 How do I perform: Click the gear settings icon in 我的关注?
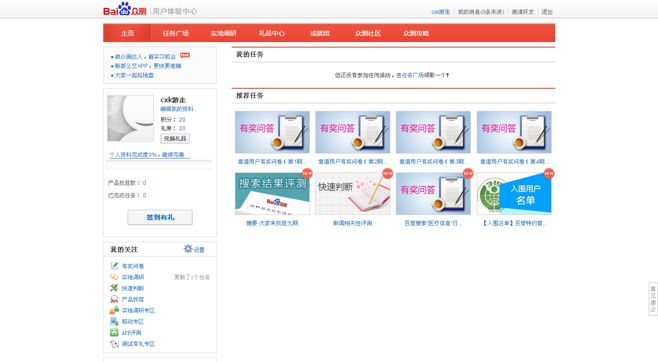188,249
